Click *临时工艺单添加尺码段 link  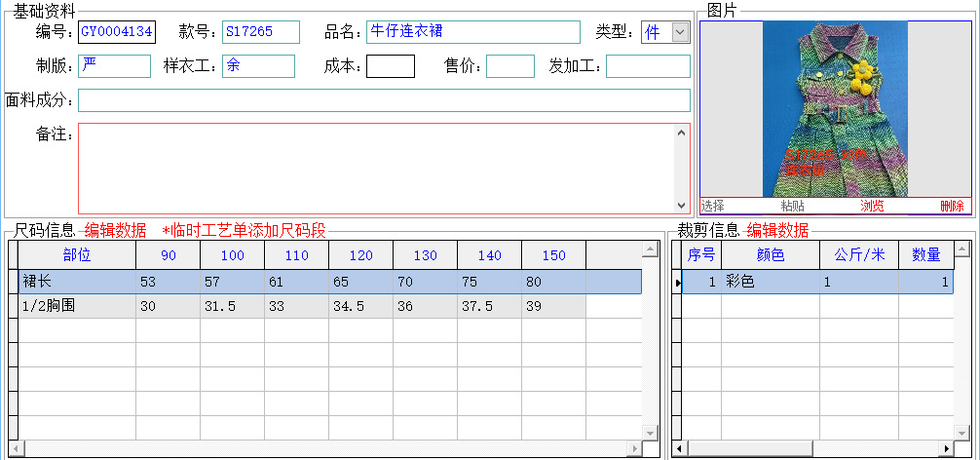pos(244,230)
